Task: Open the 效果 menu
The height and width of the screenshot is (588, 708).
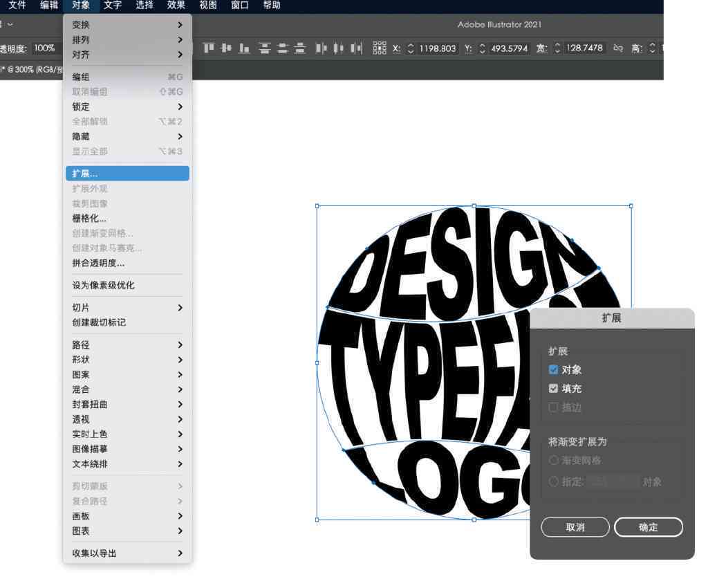Action: [x=176, y=6]
